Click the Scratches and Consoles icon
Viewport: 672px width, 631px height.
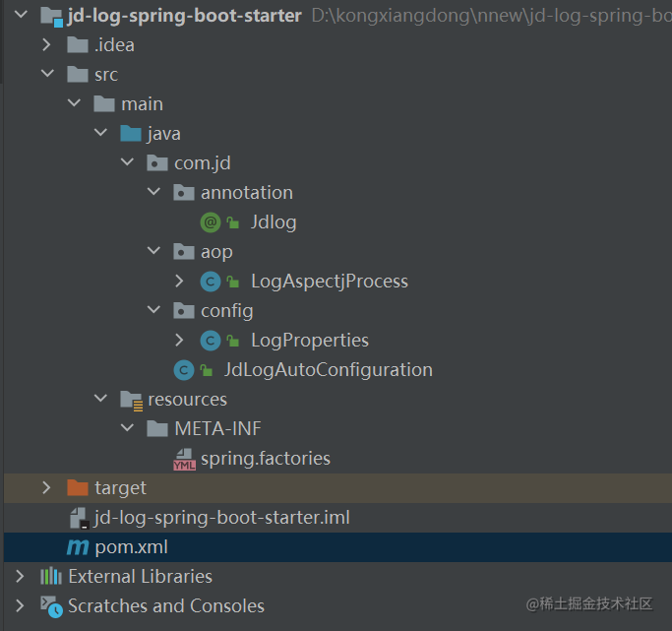[x=51, y=606]
